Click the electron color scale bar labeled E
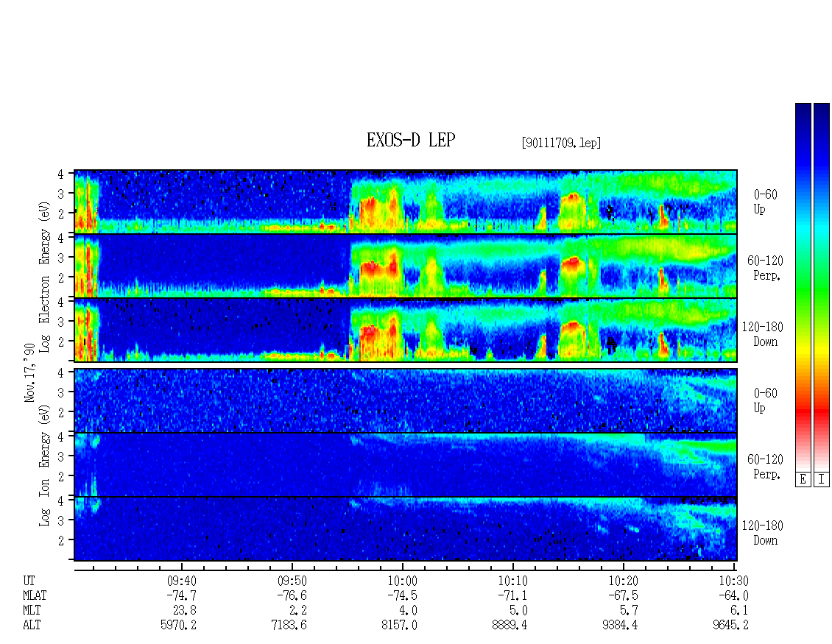The width and height of the screenshot is (832, 644). click(x=803, y=286)
